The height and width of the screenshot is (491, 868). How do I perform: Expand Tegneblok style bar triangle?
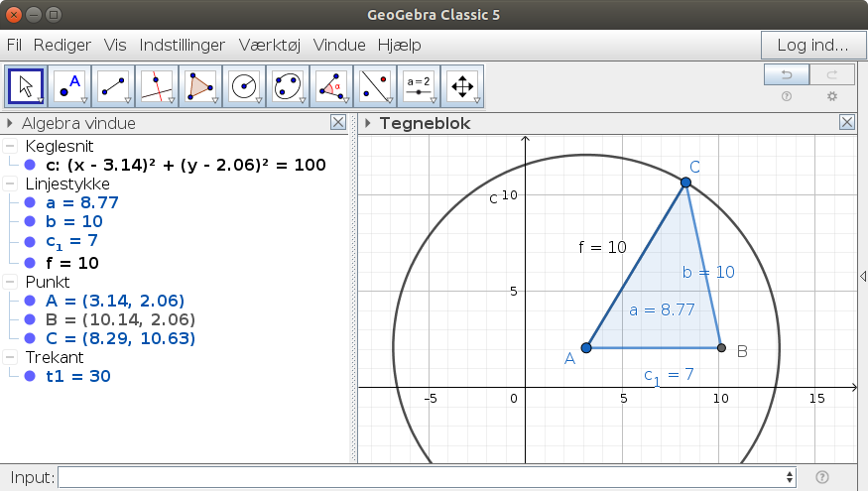[x=367, y=123]
